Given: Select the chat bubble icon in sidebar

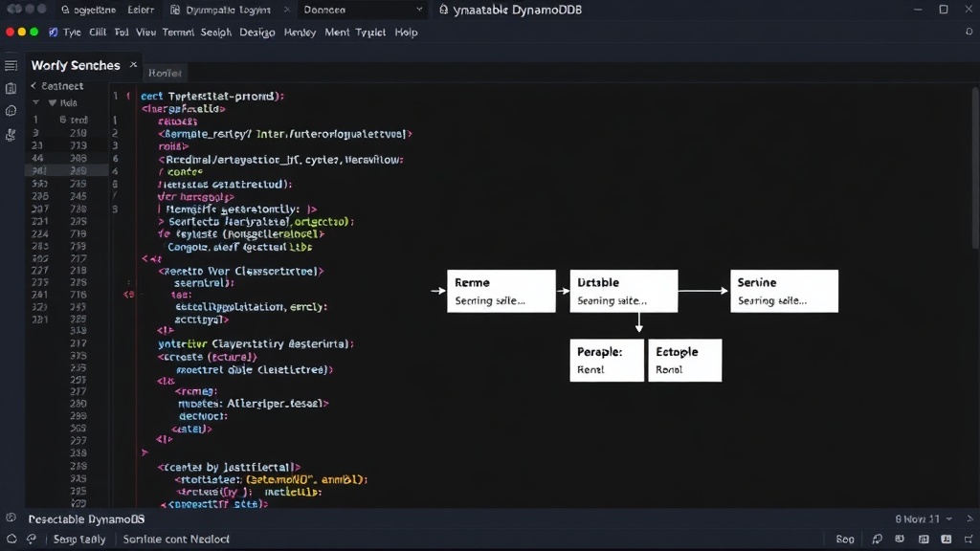Looking at the screenshot, I should [11, 111].
